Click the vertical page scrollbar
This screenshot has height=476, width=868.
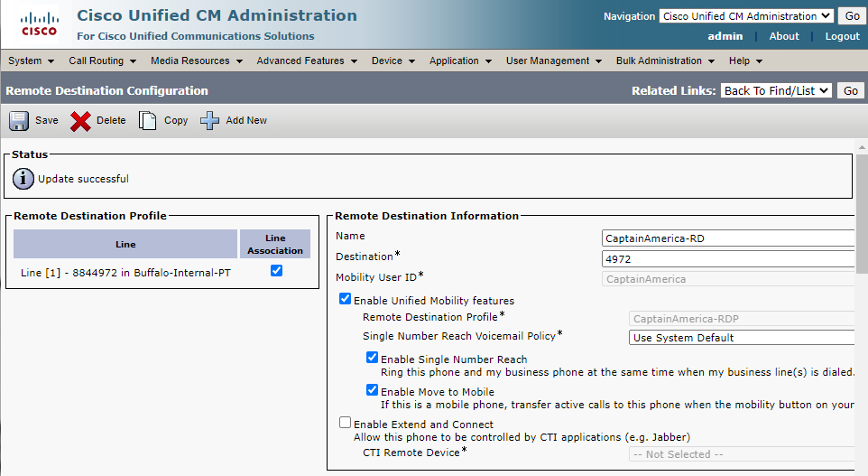[x=861, y=271]
